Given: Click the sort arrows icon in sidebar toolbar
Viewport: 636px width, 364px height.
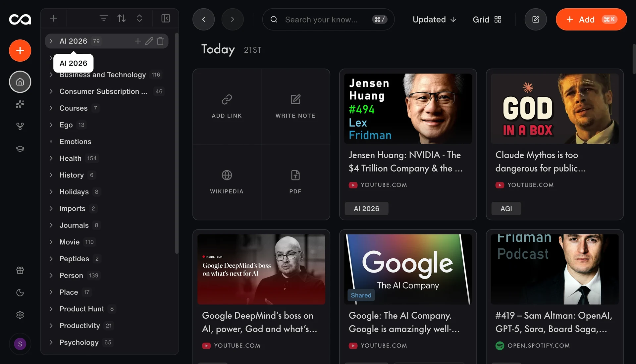Looking at the screenshot, I should [122, 19].
